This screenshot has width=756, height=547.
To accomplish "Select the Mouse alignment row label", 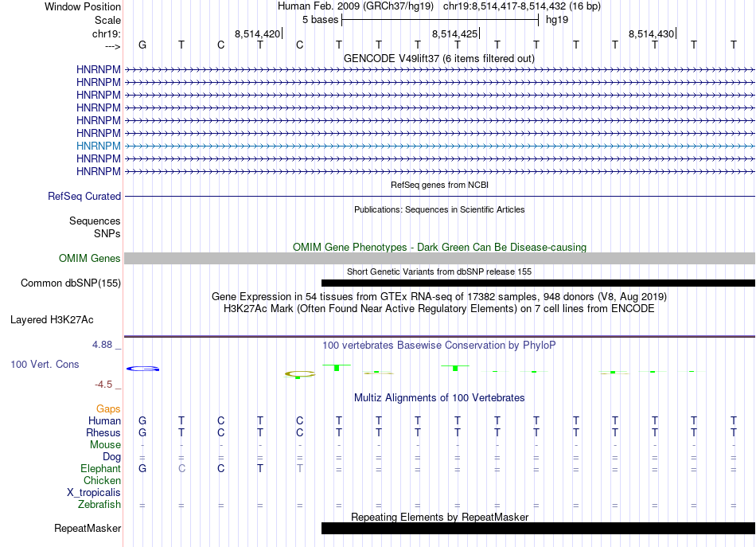I will point(105,445).
